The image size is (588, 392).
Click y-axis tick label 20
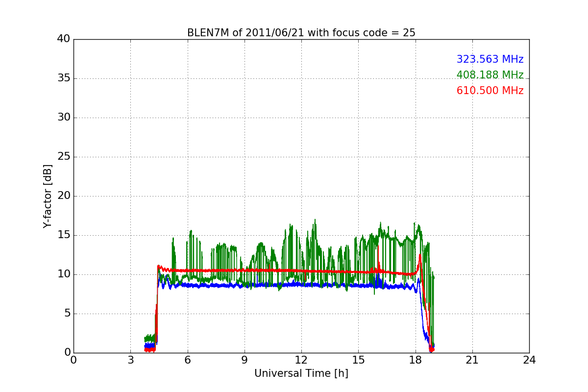tap(64, 196)
